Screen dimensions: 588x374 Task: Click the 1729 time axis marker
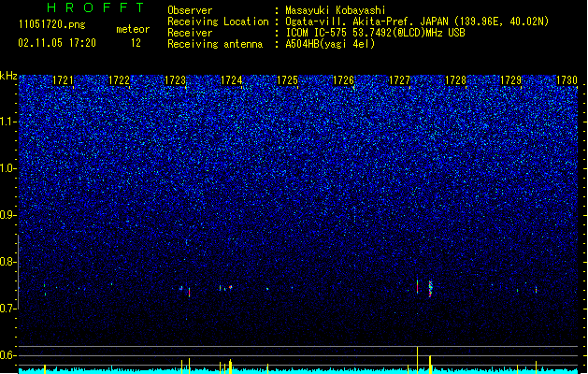point(511,80)
